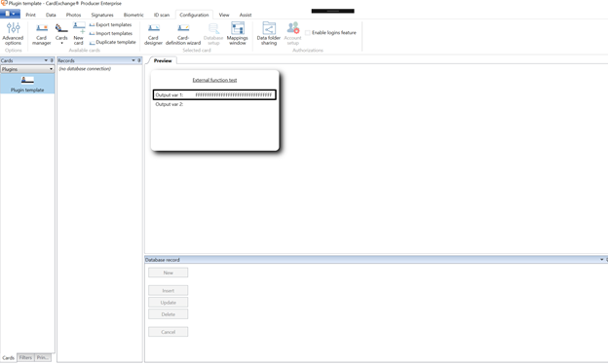Select the Output var 1 field

pyautogui.click(x=214, y=94)
